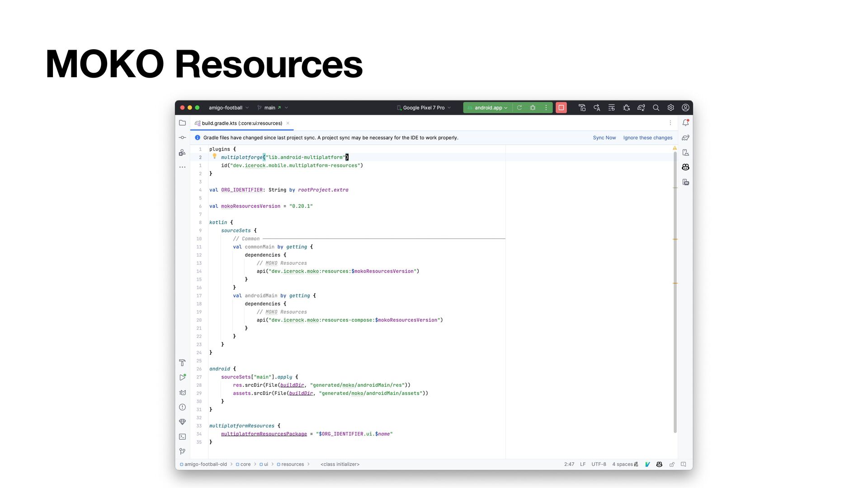Open editor tab options three dots menu
868x488 pixels.
click(670, 123)
